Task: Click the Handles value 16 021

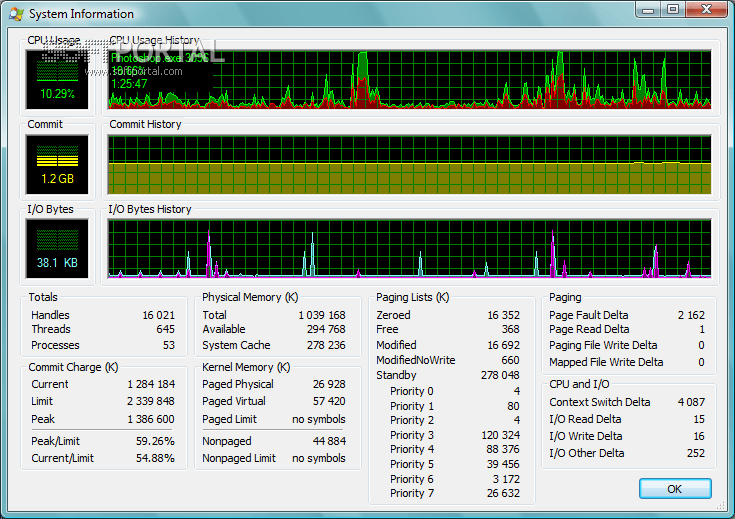Action: pyautogui.click(x=158, y=315)
